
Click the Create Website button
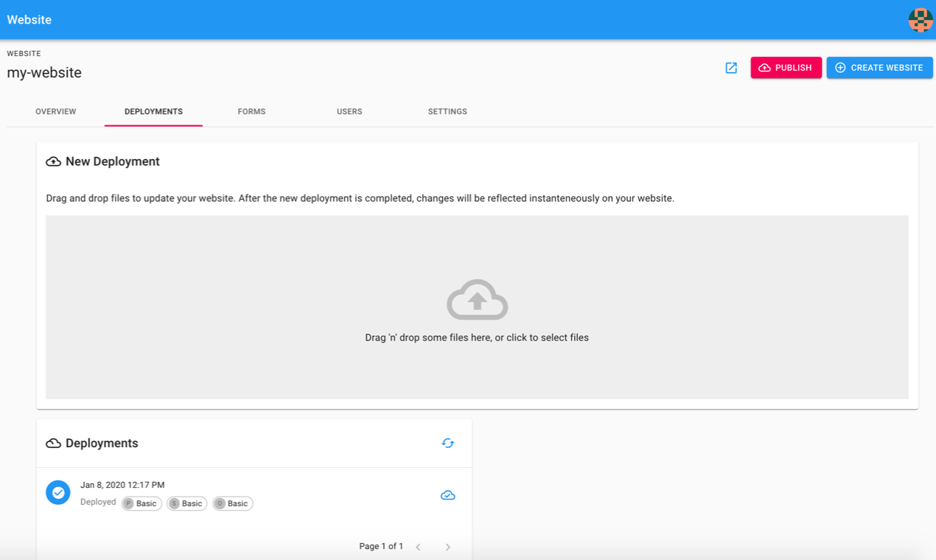coord(879,68)
